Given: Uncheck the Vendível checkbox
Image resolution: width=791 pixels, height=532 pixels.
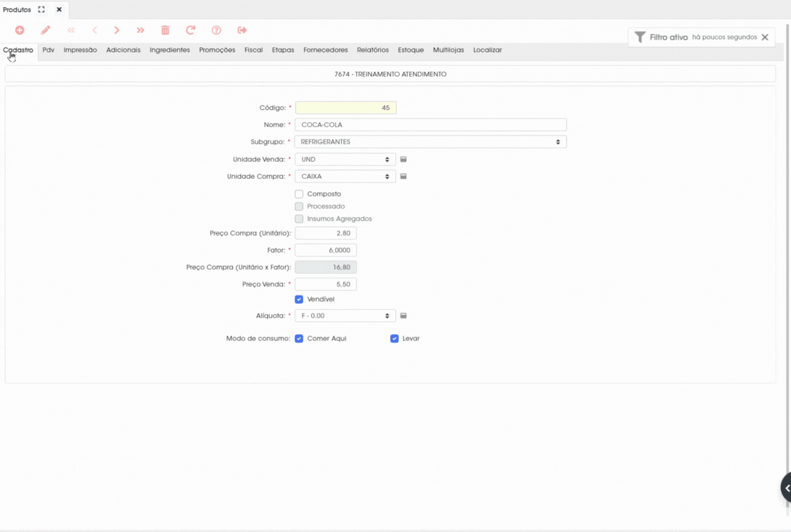Looking at the screenshot, I should coord(299,299).
